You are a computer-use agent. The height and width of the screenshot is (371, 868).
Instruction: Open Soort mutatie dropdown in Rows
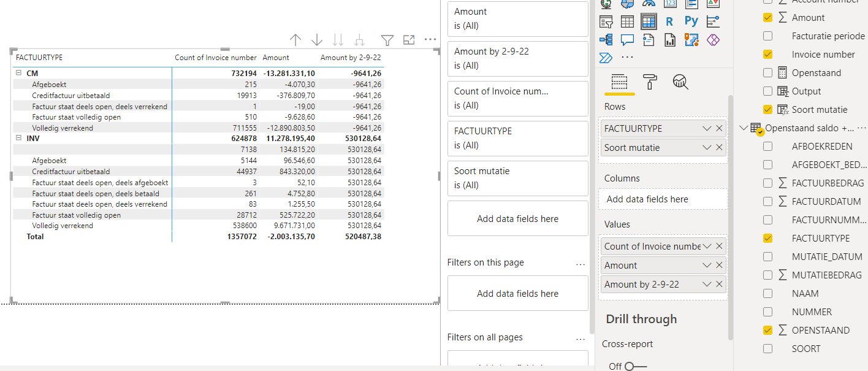pos(707,148)
